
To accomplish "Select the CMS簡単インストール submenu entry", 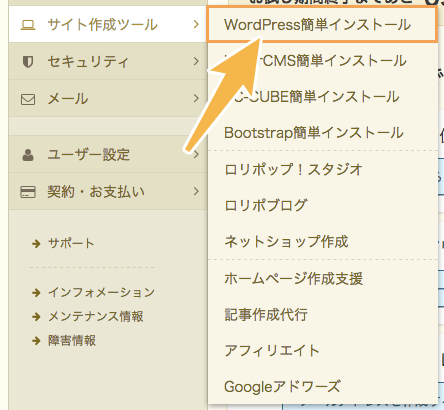I will (322, 61).
